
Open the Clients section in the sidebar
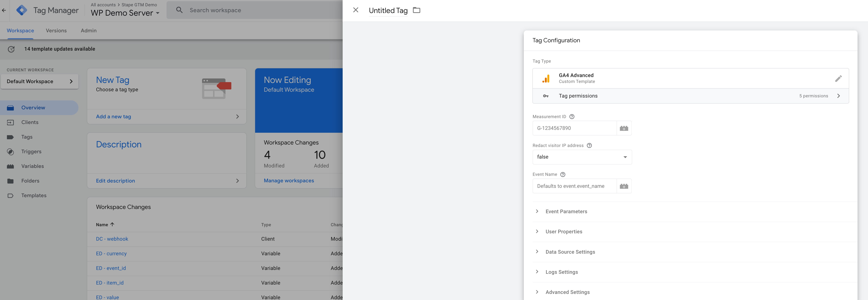pos(30,122)
